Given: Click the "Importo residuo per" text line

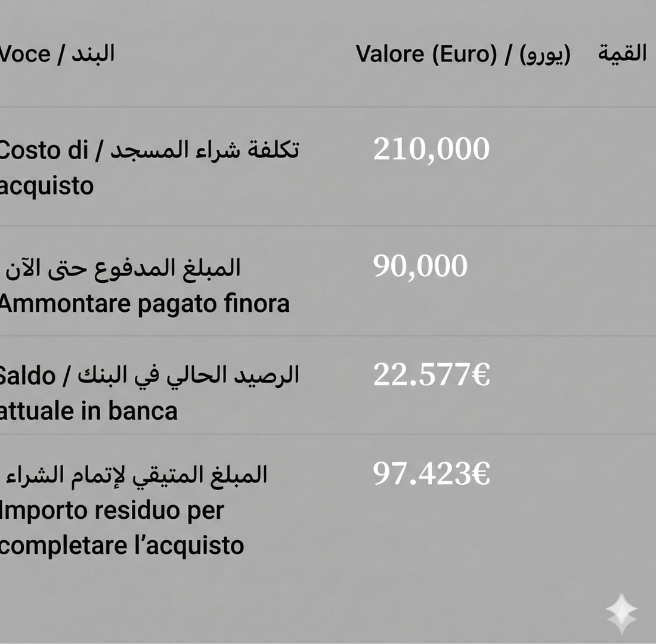Looking at the screenshot, I should click(x=112, y=511).
